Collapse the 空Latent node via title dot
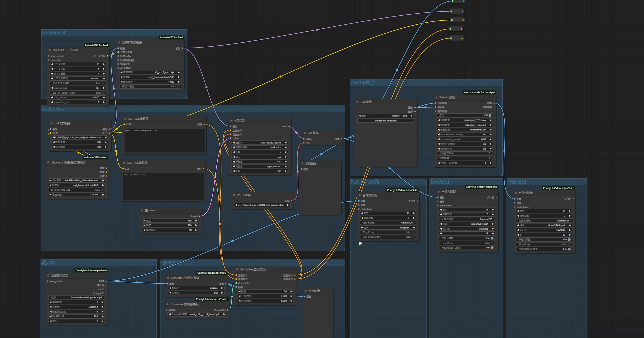The image size is (644, 338). (142, 210)
